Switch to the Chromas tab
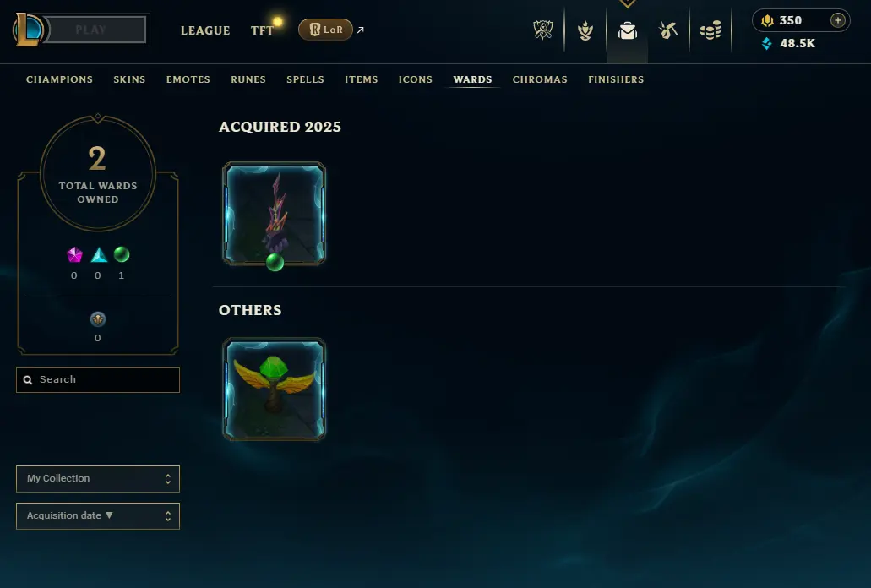Image resolution: width=871 pixels, height=588 pixels. pyautogui.click(x=540, y=79)
